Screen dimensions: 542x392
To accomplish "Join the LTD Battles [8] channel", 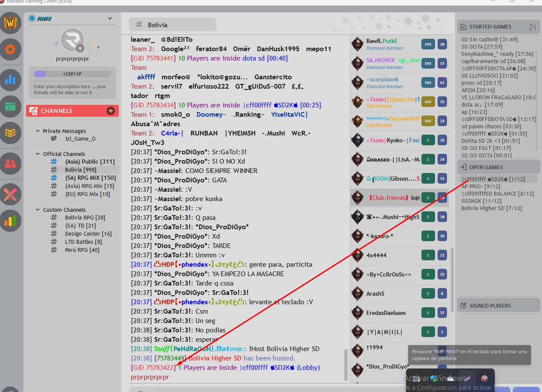I will (x=84, y=242).
